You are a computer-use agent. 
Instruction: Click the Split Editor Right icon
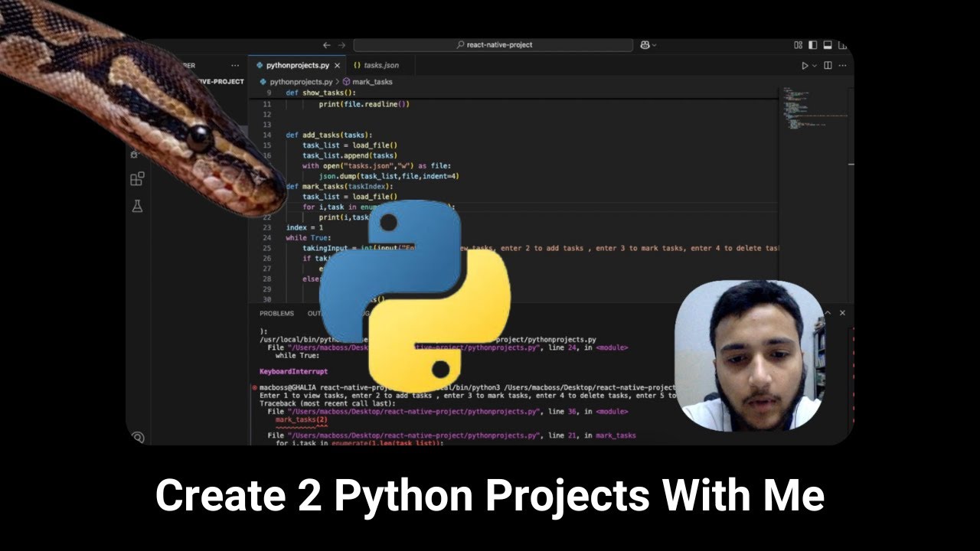tap(828, 66)
